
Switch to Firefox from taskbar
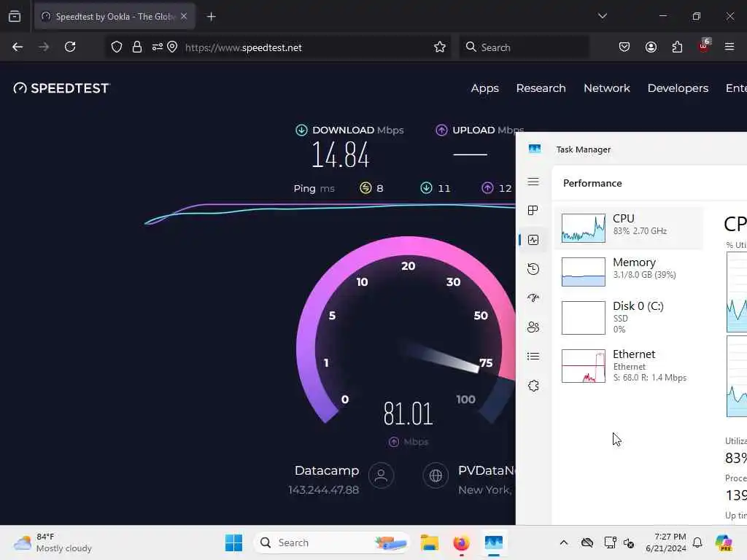pyautogui.click(x=461, y=542)
